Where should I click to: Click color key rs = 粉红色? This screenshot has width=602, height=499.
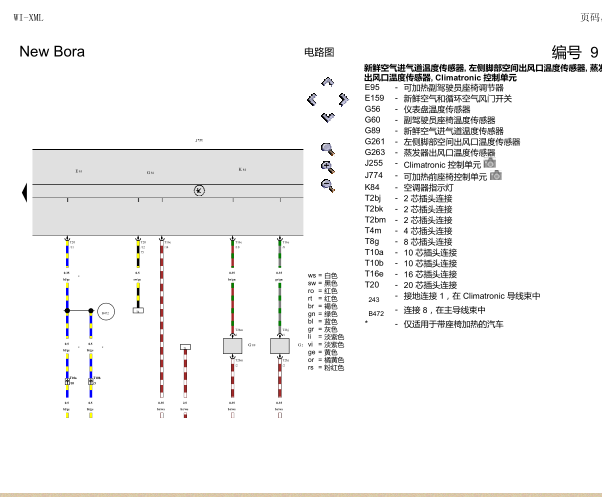pyautogui.click(x=326, y=368)
